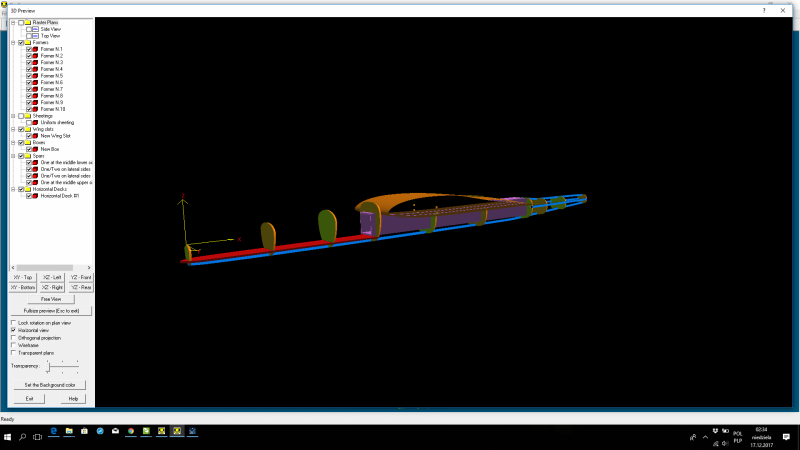
Task: Collapse the Formers tree group
Action: tap(13, 43)
